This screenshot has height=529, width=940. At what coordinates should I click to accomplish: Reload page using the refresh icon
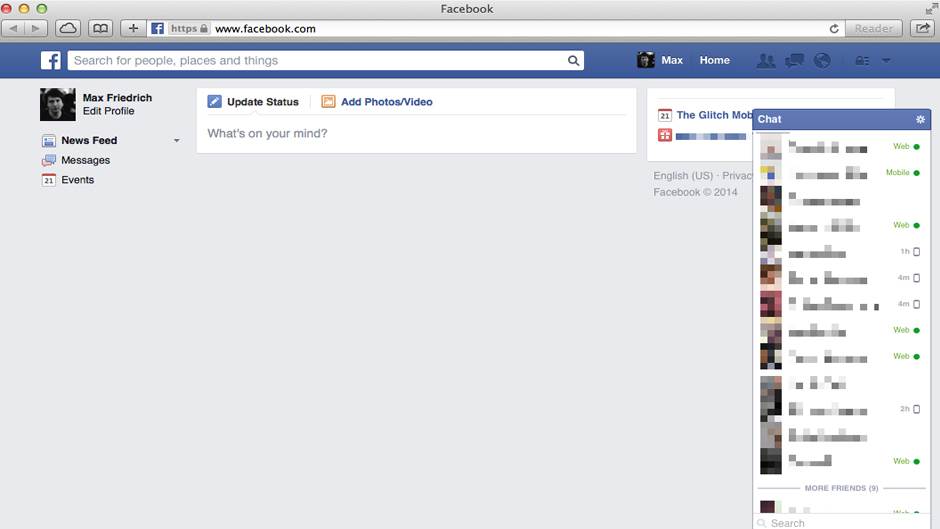tap(834, 29)
